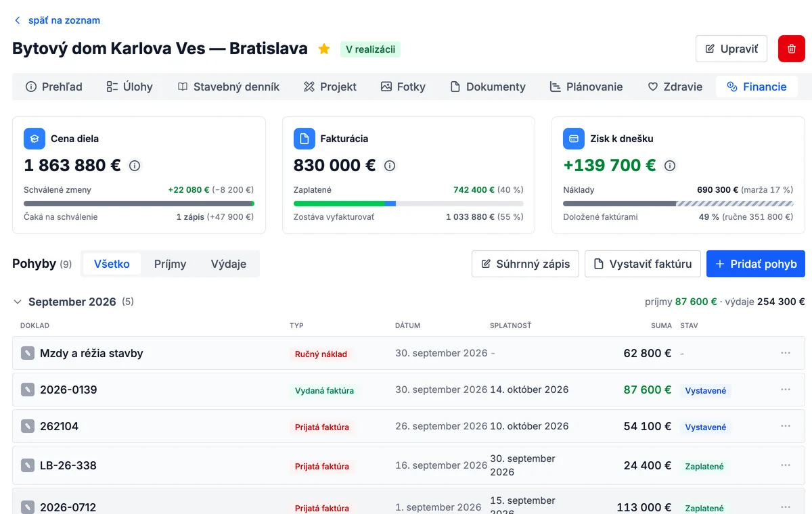
Task: Click the Upraviť button
Action: coord(731,49)
